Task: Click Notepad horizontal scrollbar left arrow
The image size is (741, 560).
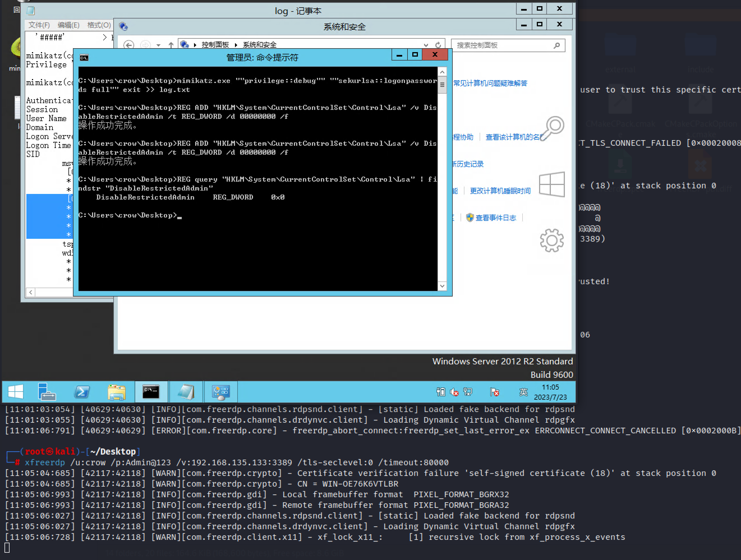Action: coord(31,292)
